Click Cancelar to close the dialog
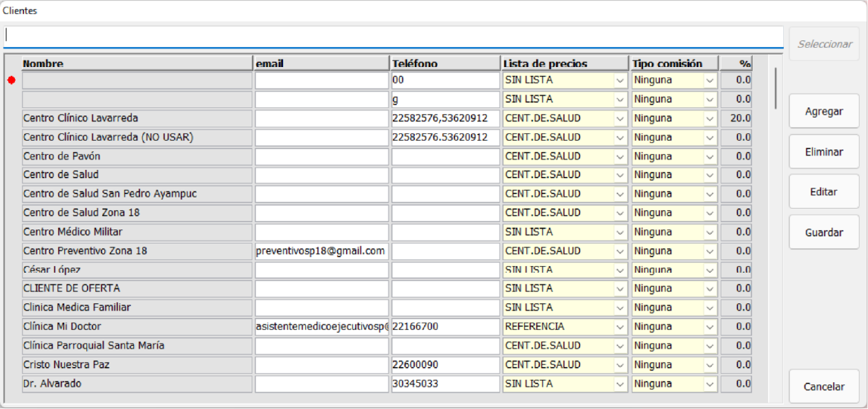The width and height of the screenshot is (868, 409). (824, 387)
